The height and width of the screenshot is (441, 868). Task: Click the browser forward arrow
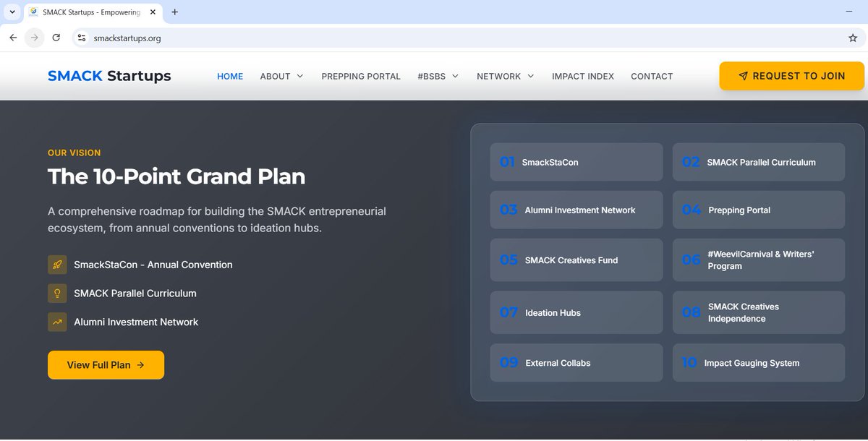34,38
